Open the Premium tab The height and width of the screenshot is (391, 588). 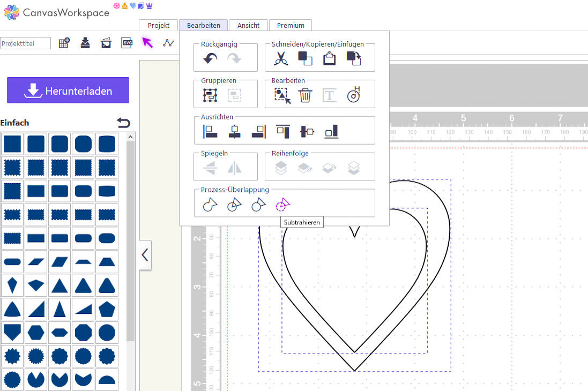pos(291,25)
